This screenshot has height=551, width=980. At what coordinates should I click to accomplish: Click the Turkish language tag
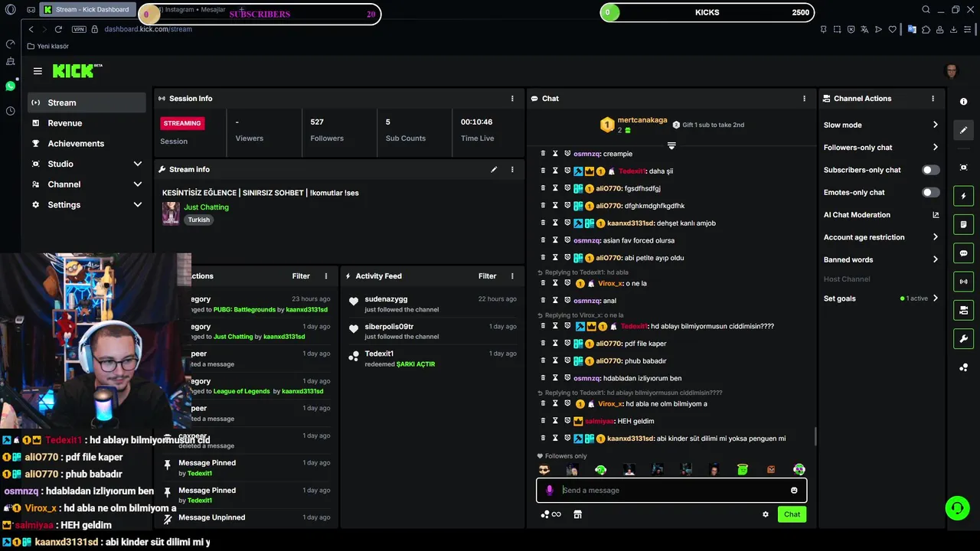point(198,220)
